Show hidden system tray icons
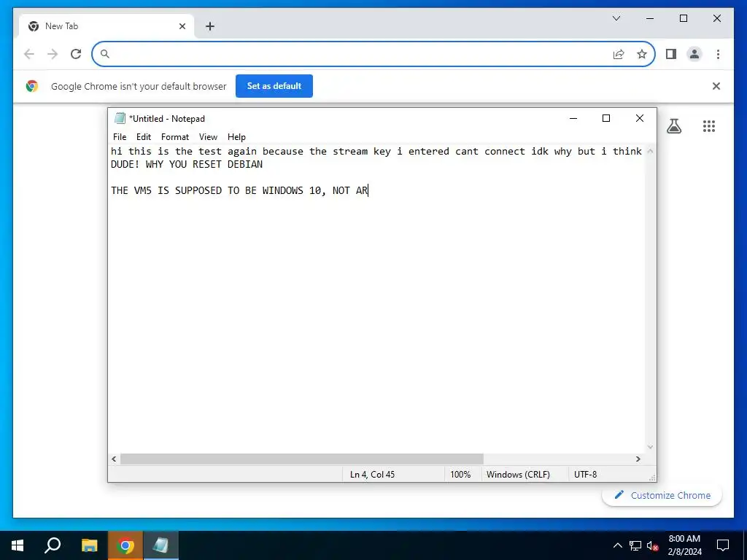 click(617, 545)
